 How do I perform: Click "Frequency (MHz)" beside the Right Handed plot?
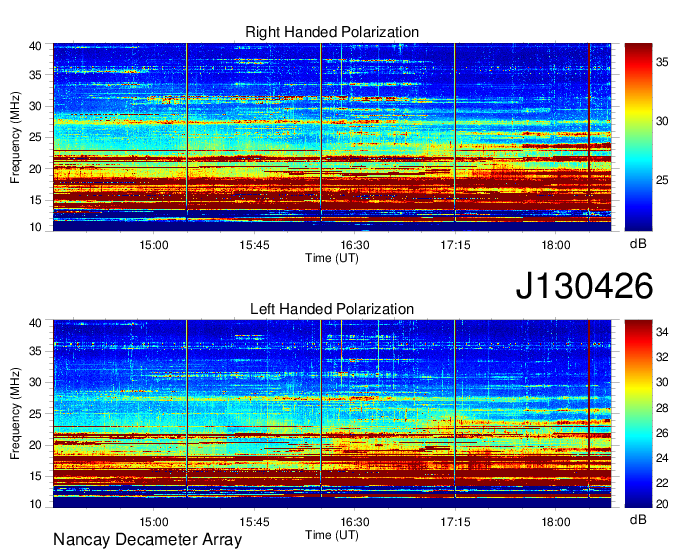pos(15,137)
